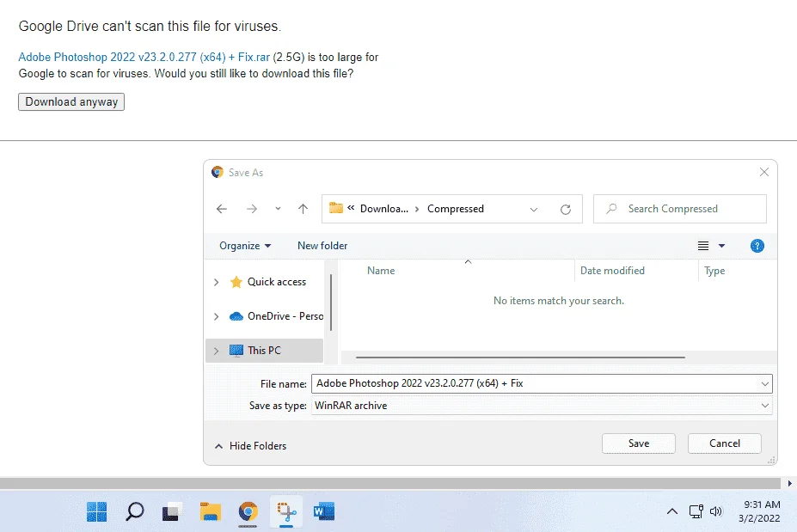Cancel the Save As dialog
797x532 pixels.
(x=724, y=443)
